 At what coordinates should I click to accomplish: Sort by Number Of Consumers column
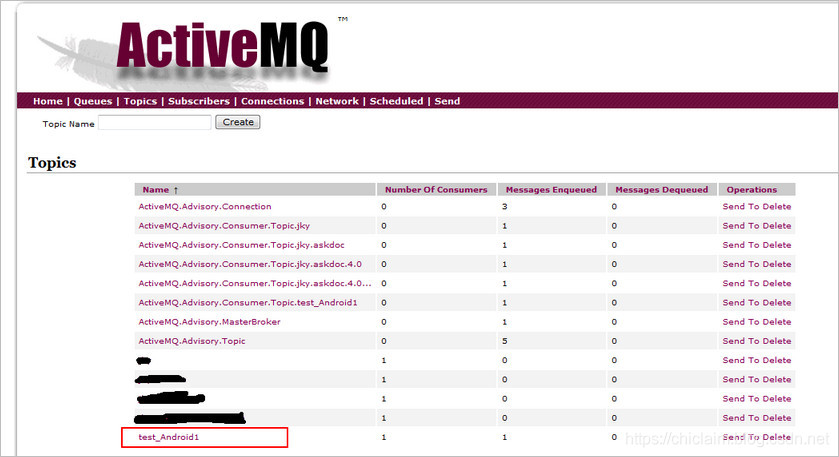[436, 189]
